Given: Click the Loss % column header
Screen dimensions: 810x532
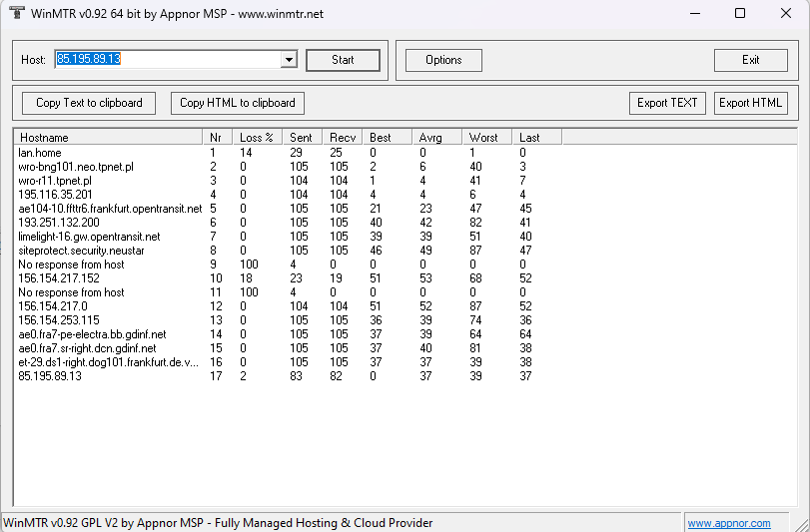Looking at the screenshot, I should tap(256, 137).
